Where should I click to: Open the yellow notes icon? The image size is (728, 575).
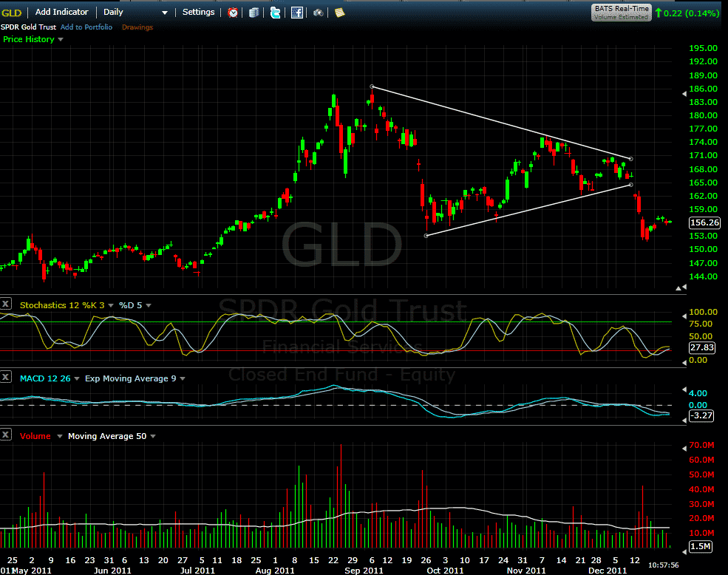tap(339, 13)
